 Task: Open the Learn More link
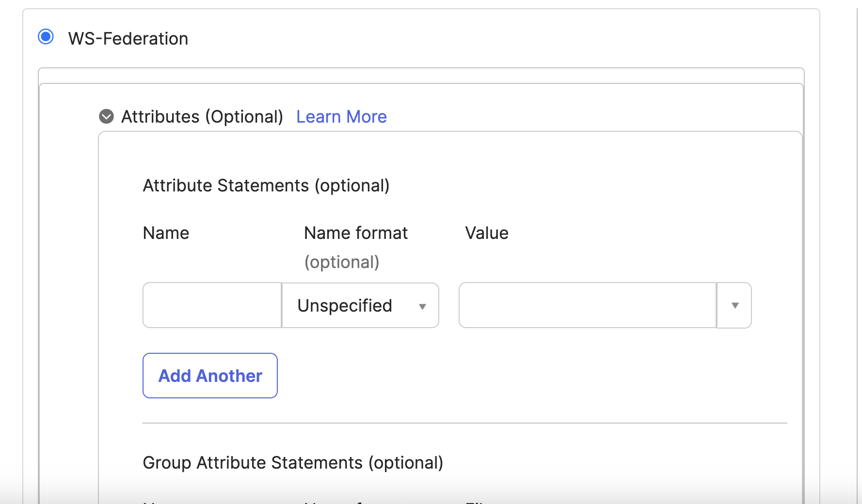click(x=341, y=117)
